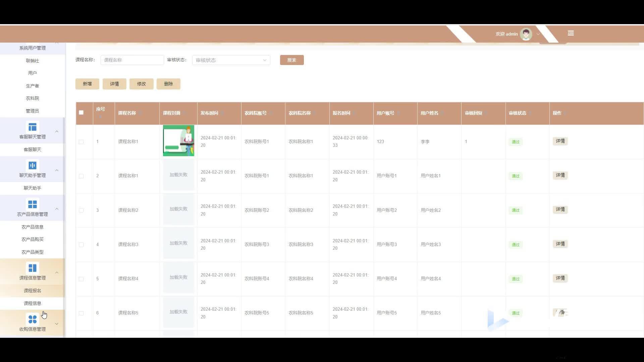Click the 新增 button
Viewport: 644px width, 362px height.
[87, 84]
